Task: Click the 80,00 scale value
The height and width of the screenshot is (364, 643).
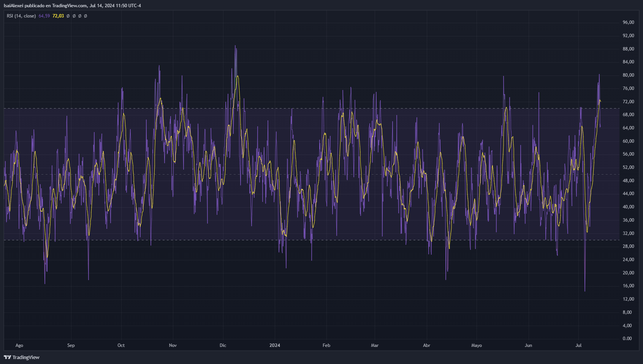Action: pos(629,75)
